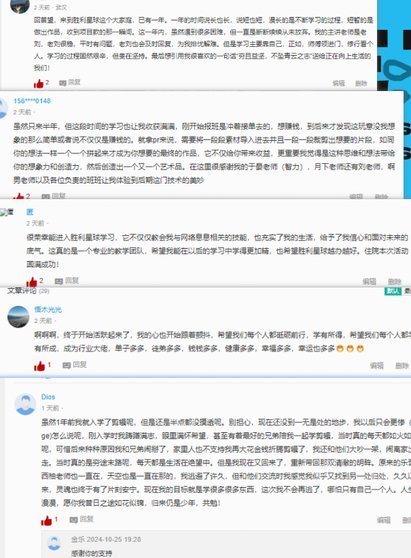This screenshot has height=558, width=411.
Task: Open Dios's avatar picture
Action: click(x=25, y=404)
